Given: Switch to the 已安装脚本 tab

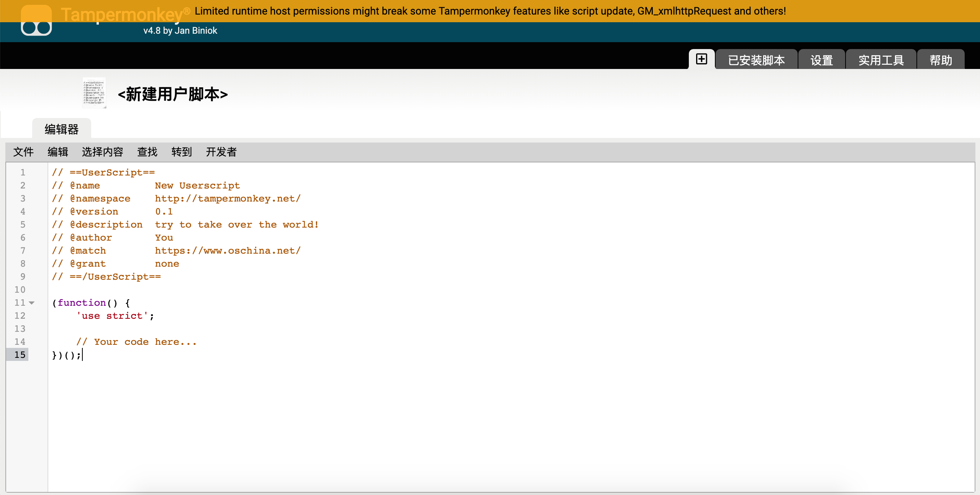Looking at the screenshot, I should pyautogui.click(x=756, y=60).
